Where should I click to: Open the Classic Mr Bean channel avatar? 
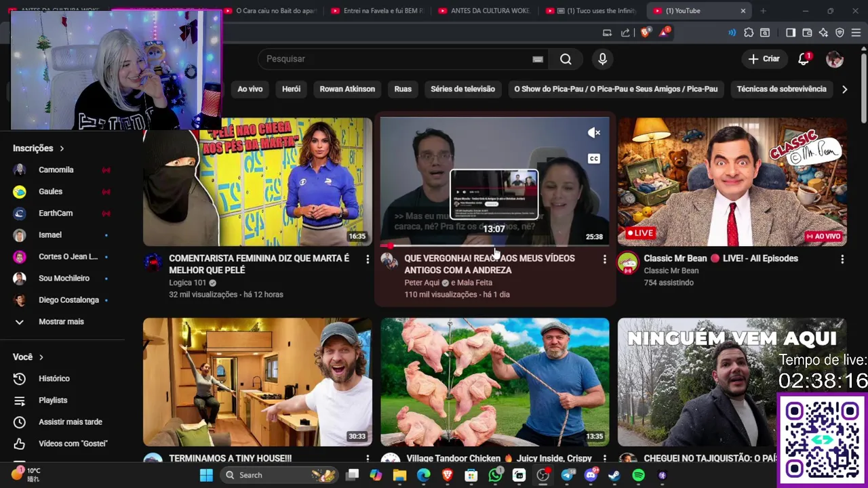point(627,263)
